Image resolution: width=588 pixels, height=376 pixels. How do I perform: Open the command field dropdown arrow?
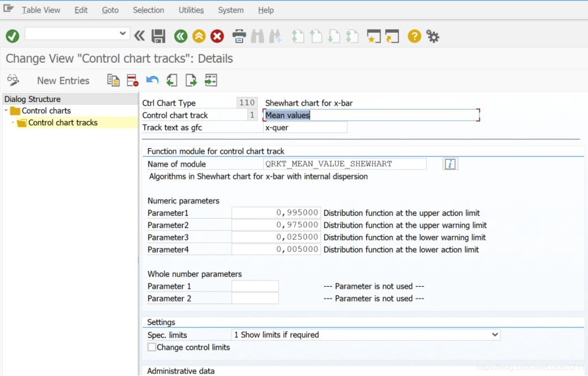pyautogui.click(x=123, y=33)
